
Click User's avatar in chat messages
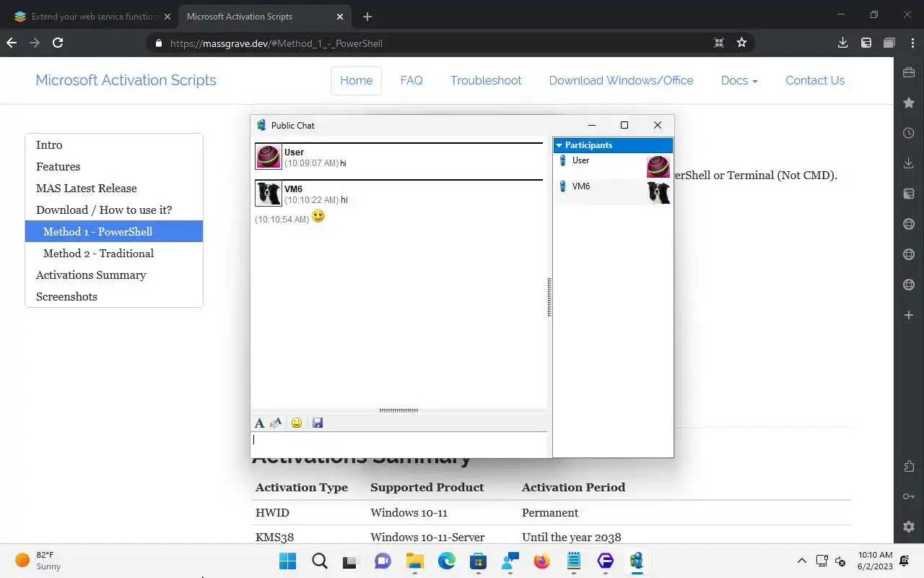click(269, 157)
